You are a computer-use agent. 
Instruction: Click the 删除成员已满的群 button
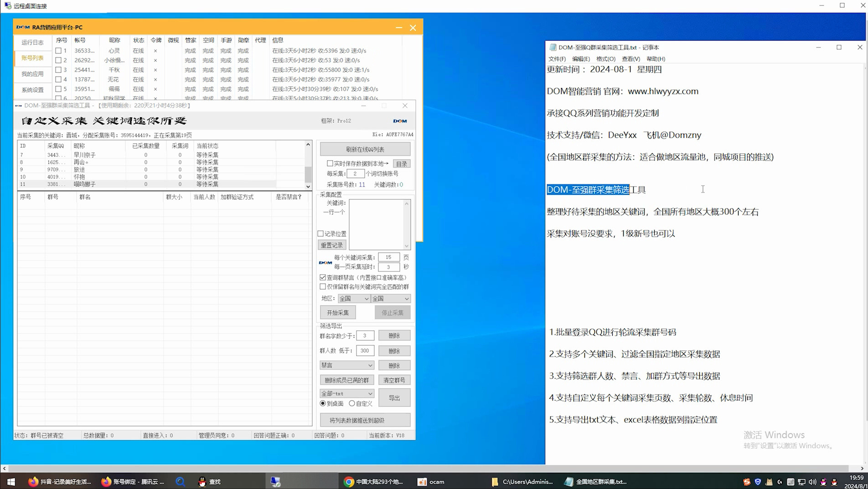(x=347, y=380)
